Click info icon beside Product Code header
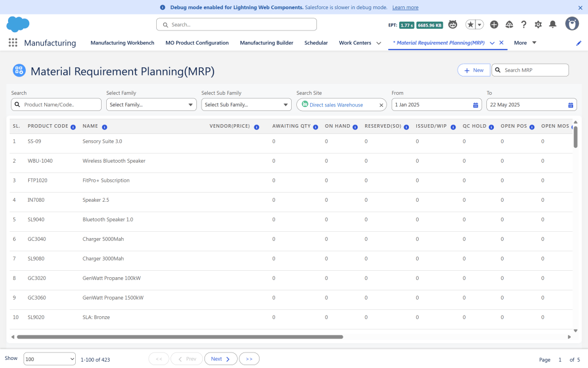The width and height of the screenshot is (588, 368). [73, 126]
